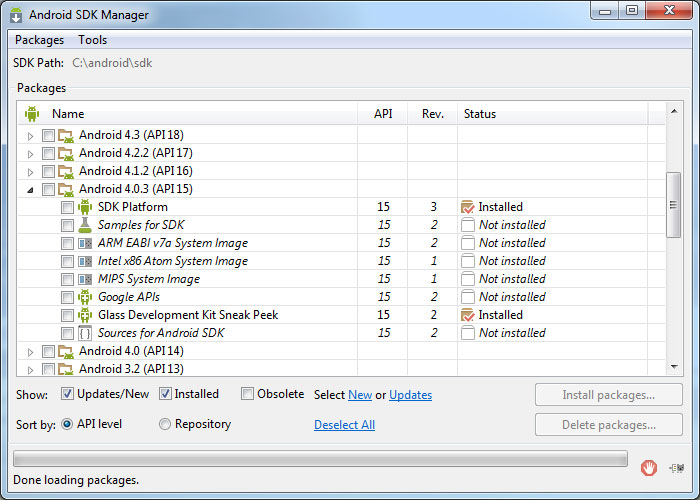700x500 pixels.
Task: Click the Intel x86 Atom System Image icon
Action: tap(85, 261)
